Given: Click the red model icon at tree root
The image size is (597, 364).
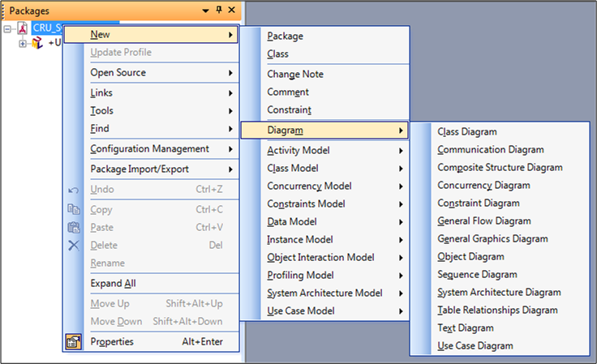Looking at the screenshot, I should pos(23,28).
